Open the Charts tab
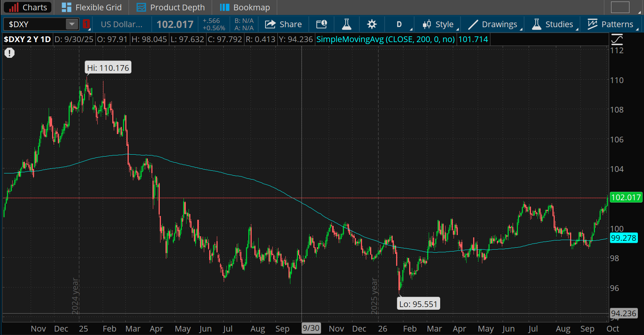Viewport: 644px width, 335px height. [28, 7]
